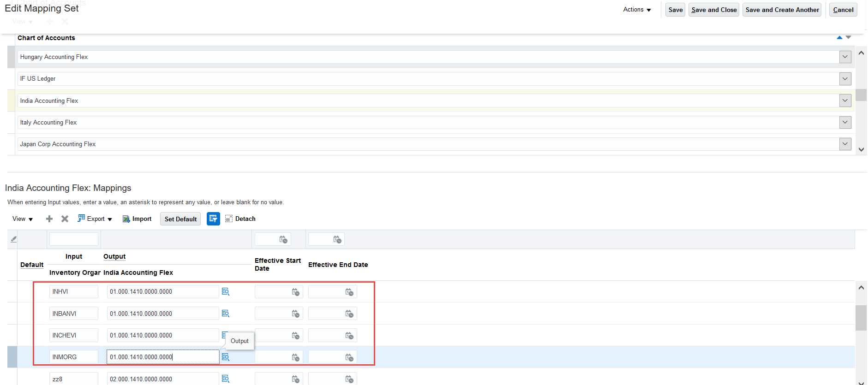868x385 pixels.
Task: Click the INBANVI input field
Action: tap(74, 314)
